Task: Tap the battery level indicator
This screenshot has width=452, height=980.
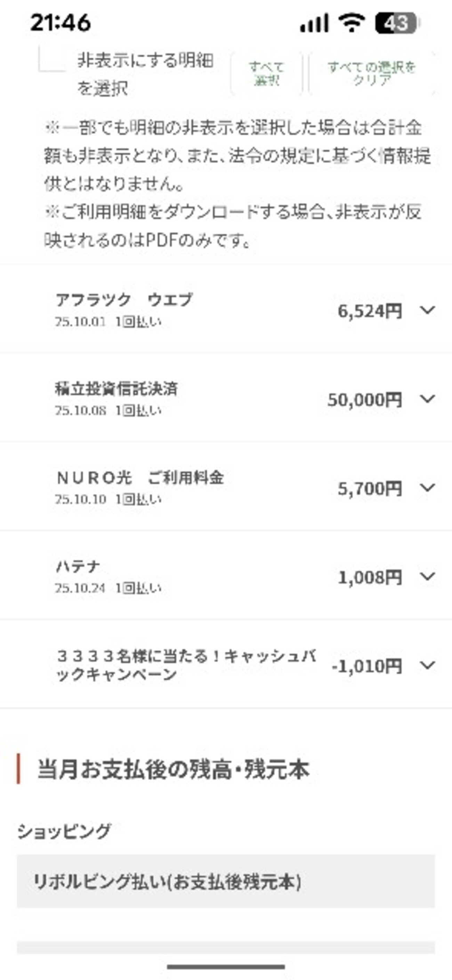Action: 396,23
